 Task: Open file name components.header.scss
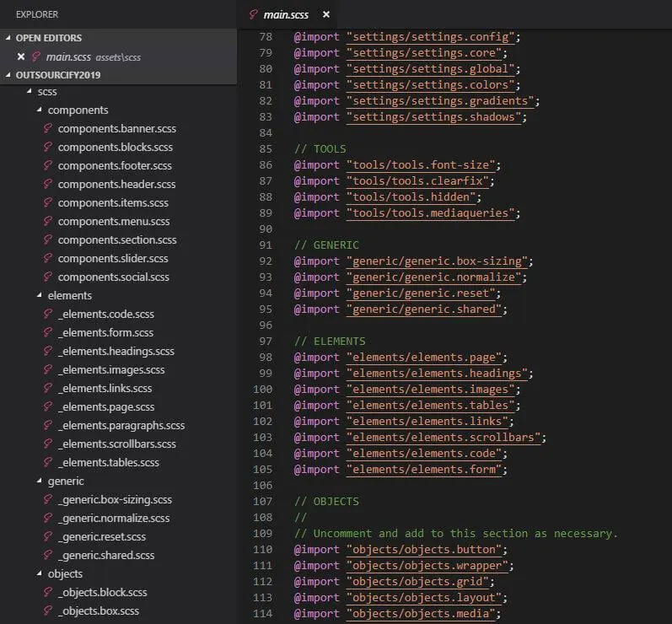(116, 185)
